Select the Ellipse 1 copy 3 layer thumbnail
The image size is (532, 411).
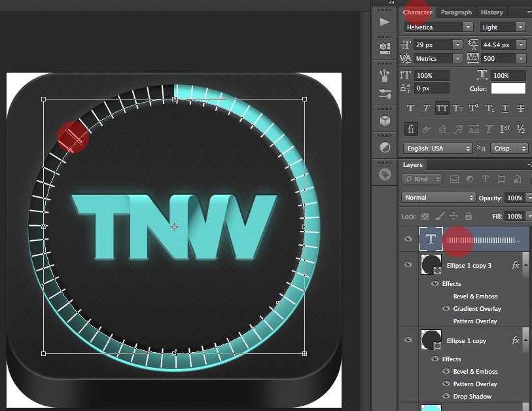(431, 264)
